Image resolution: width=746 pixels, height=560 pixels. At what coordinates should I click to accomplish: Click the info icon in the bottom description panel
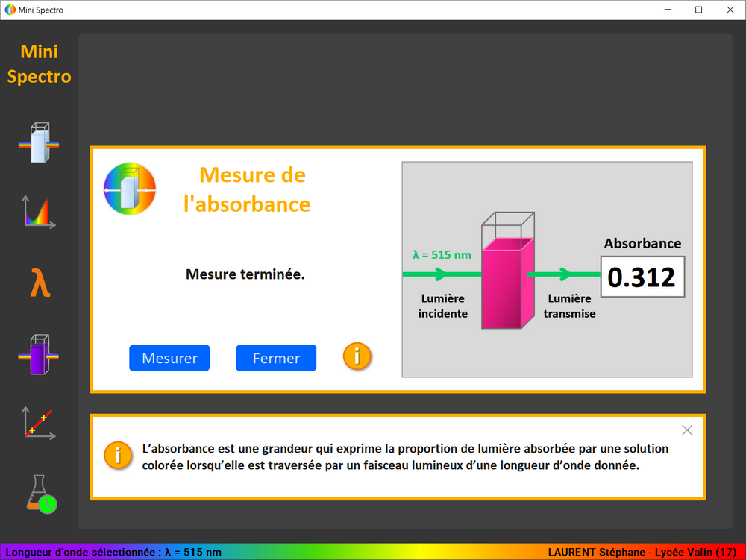tap(118, 455)
